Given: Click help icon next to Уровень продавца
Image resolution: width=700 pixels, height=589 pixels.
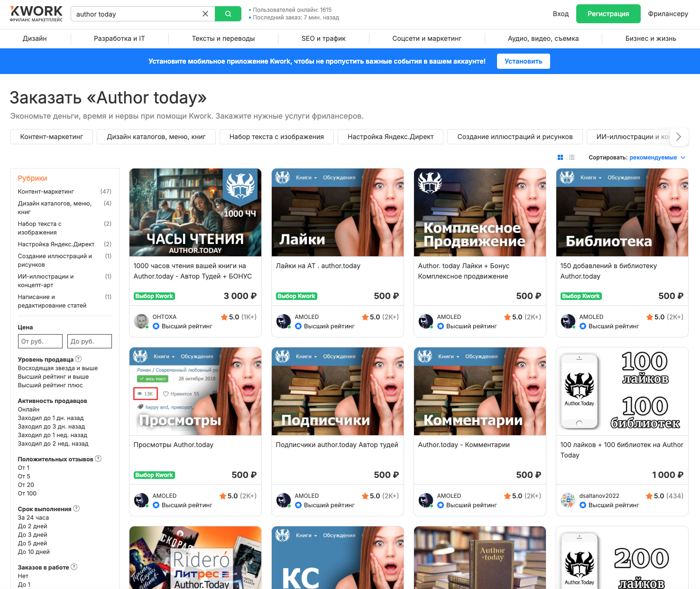Looking at the screenshot, I should [79, 359].
